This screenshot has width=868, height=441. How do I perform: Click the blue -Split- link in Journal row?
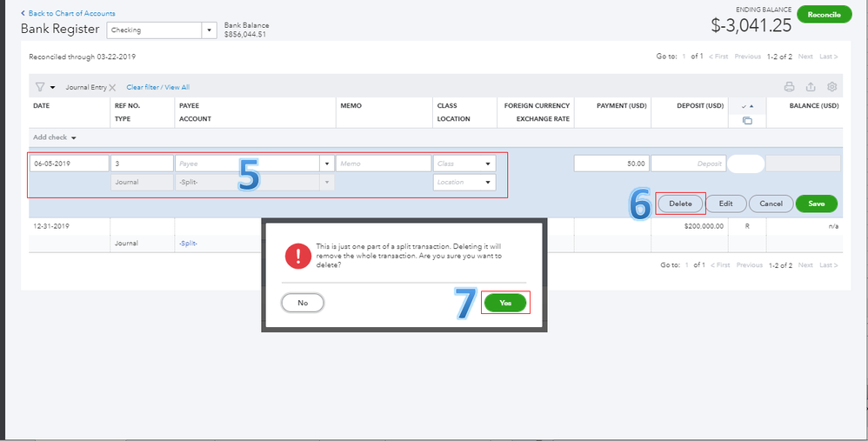pos(188,244)
